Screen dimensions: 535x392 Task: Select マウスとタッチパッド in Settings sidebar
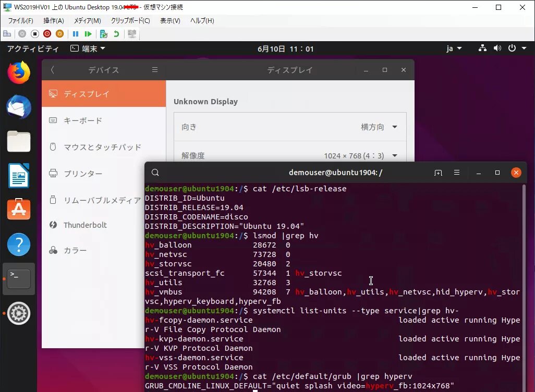pos(104,147)
